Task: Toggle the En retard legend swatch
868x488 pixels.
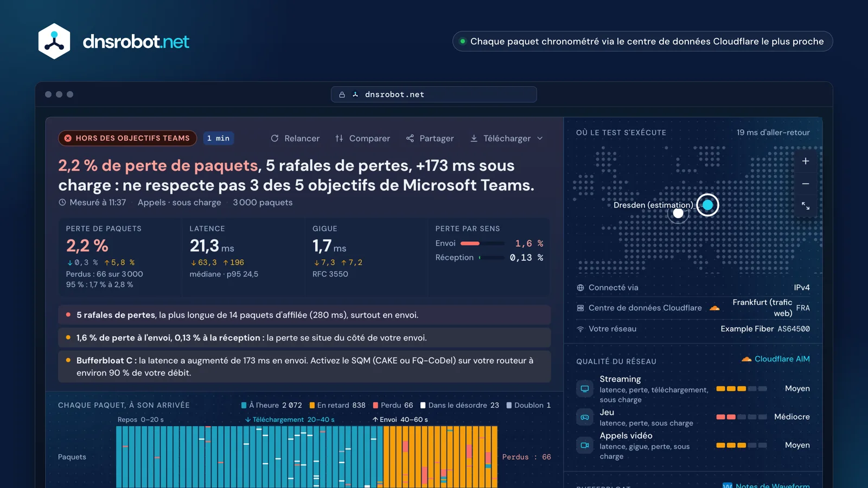Action: point(312,405)
